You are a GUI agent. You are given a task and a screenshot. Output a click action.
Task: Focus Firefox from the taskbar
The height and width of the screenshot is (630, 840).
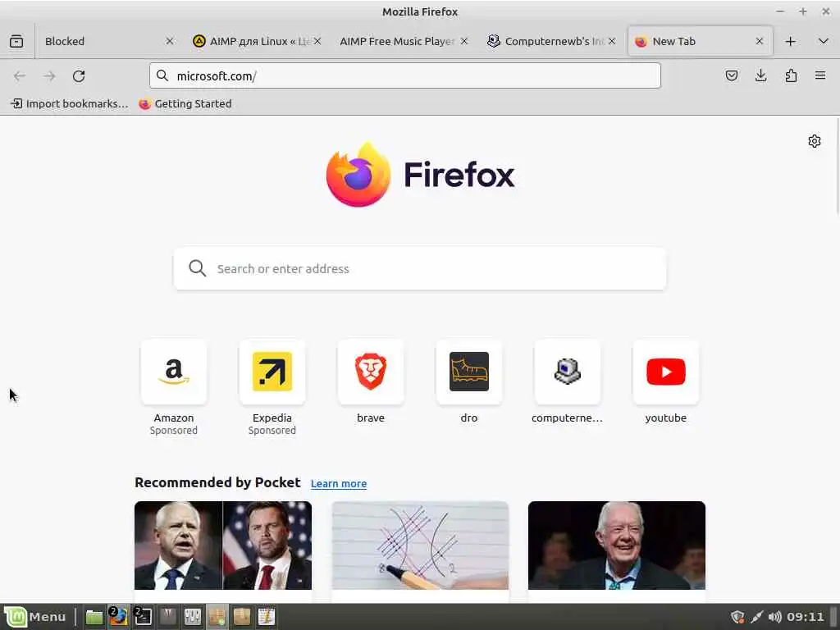click(x=118, y=617)
